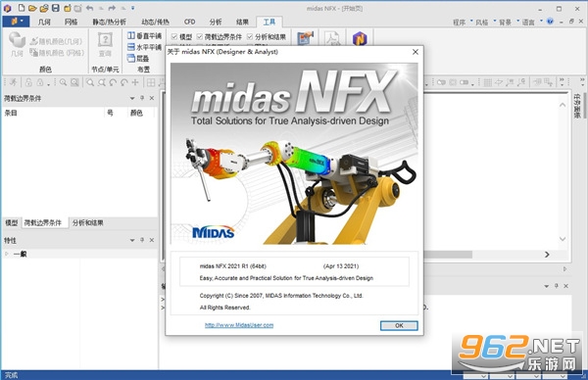The image size is (588, 380).
Task: Select 层叠 cascade window layout
Action: point(138,59)
